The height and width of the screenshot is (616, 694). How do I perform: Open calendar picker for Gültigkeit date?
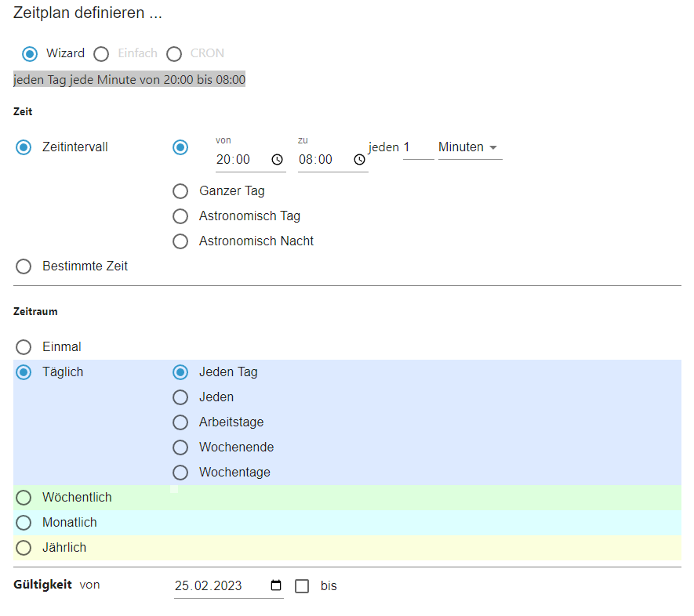[275, 586]
